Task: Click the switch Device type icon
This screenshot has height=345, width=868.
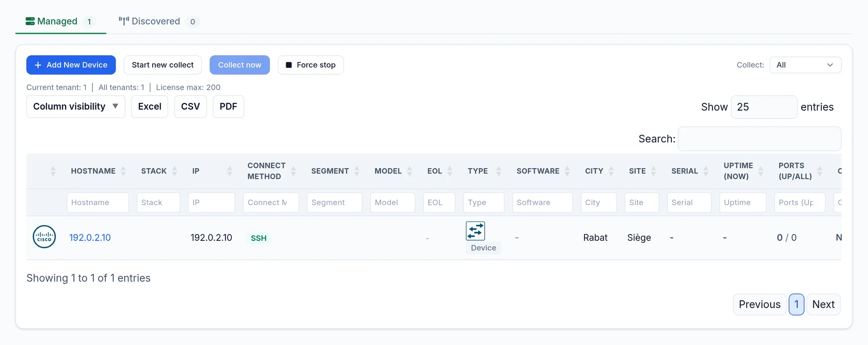Action: tap(475, 231)
